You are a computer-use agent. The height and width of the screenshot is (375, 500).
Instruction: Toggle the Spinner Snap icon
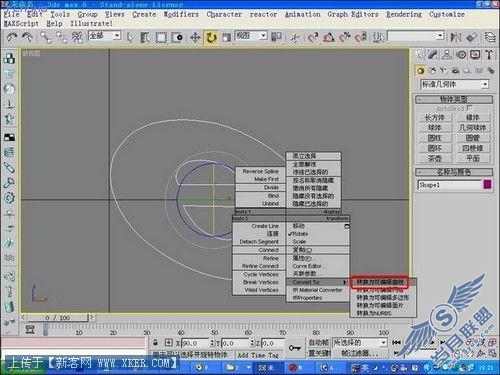pyautogui.click(x=361, y=37)
